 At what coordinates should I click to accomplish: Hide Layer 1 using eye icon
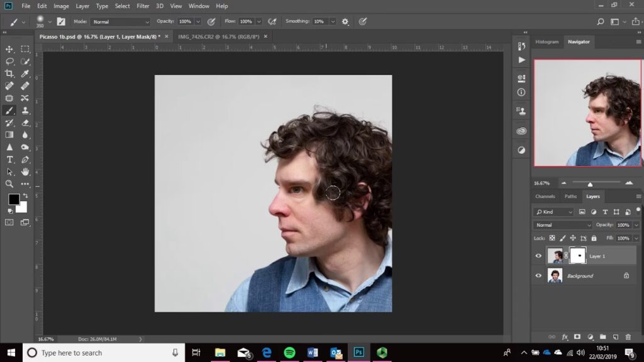tap(538, 256)
